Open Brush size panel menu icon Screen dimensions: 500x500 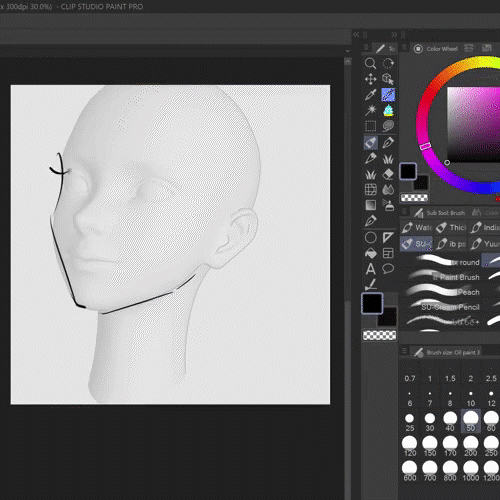tap(404, 351)
